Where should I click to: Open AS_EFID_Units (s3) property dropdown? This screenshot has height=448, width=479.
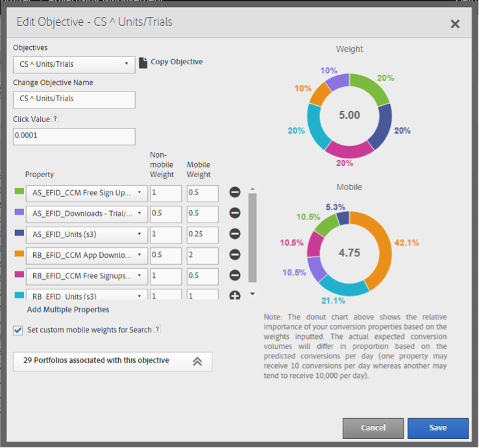pyautogui.click(x=87, y=234)
